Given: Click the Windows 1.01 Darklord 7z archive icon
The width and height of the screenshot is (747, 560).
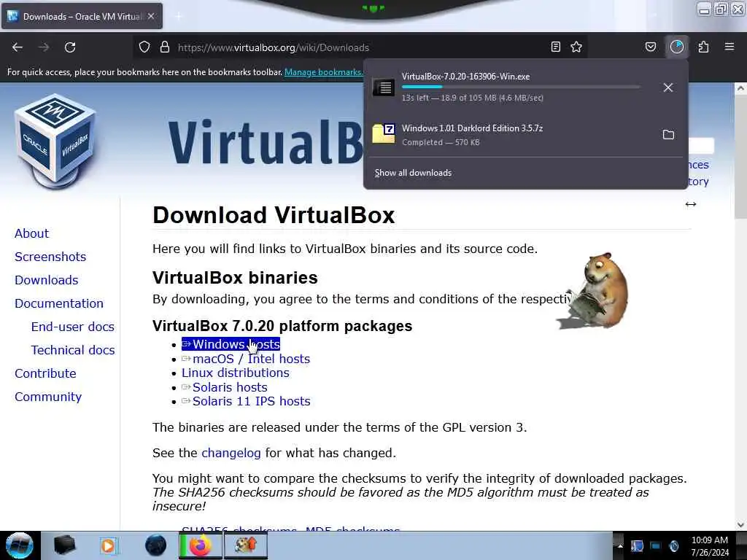Looking at the screenshot, I should [x=384, y=134].
